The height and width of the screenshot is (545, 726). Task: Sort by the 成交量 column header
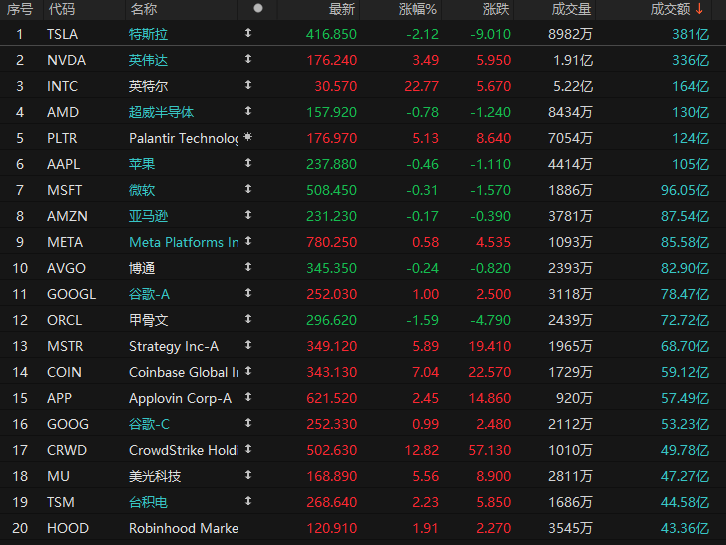(571, 9)
